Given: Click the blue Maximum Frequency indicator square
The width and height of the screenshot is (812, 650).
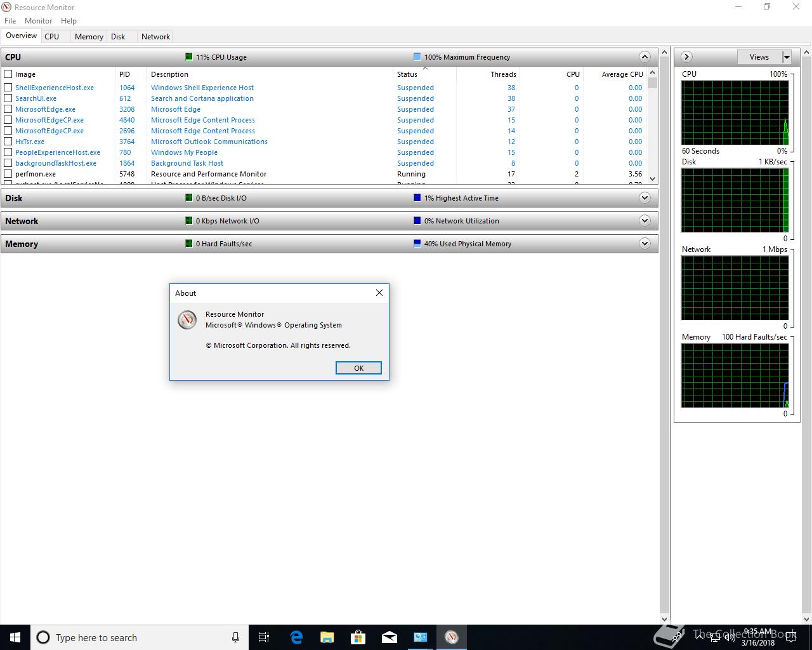Looking at the screenshot, I should pyautogui.click(x=417, y=56).
